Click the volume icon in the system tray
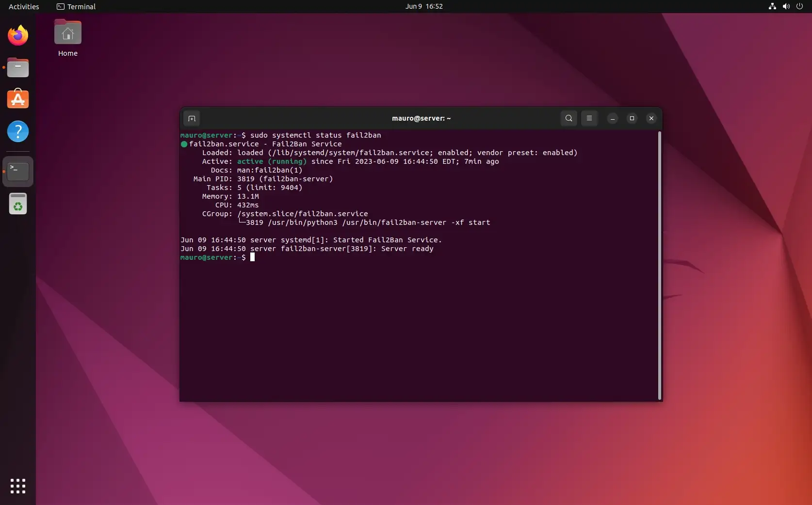 [x=786, y=6]
